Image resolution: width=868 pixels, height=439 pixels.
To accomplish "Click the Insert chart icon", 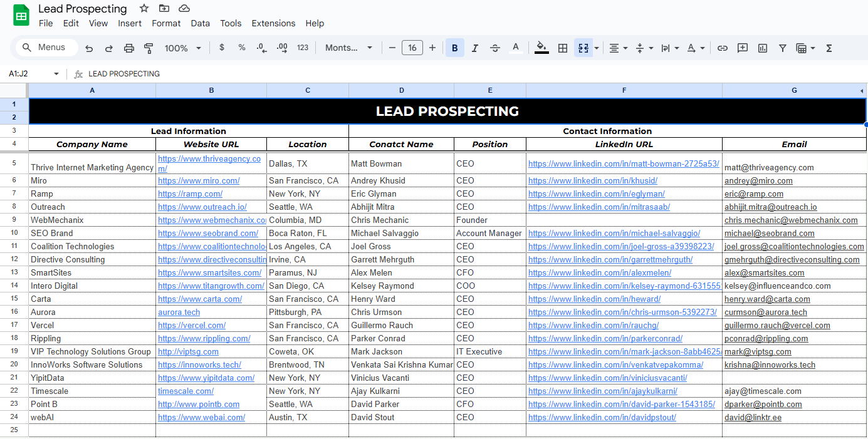I will coord(763,48).
